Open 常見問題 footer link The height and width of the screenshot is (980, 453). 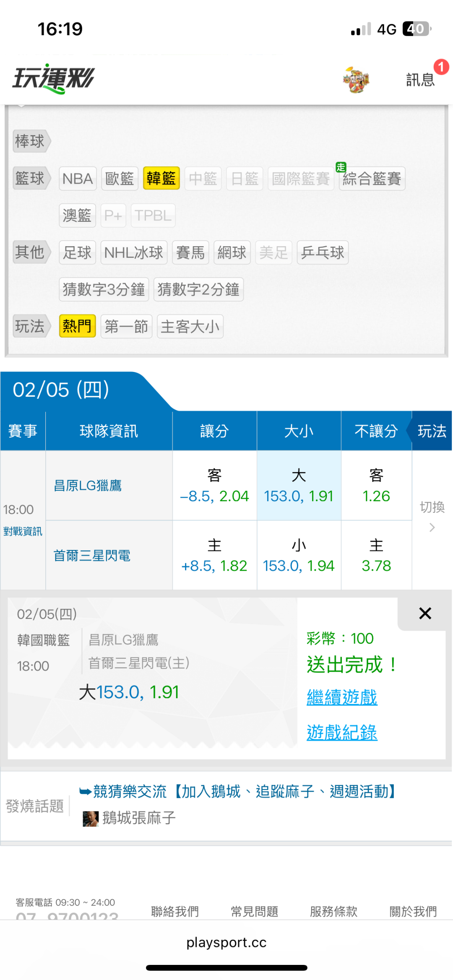pyautogui.click(x=255, y=911)
